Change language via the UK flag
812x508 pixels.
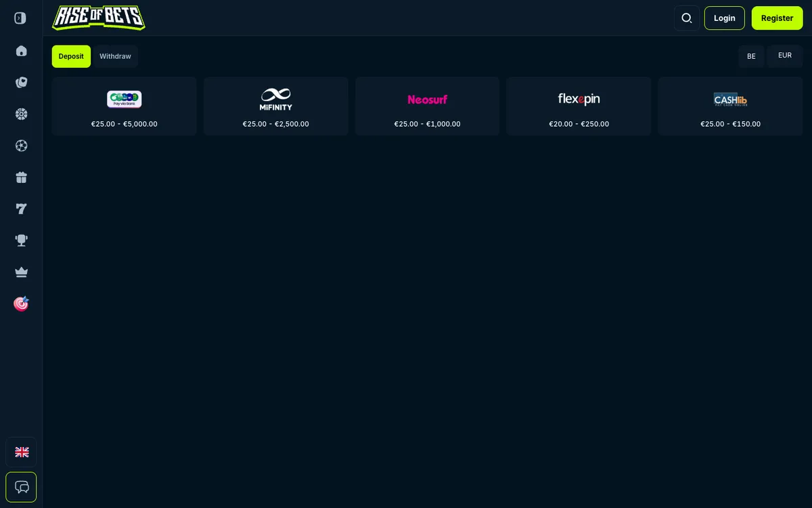[21, 452]
